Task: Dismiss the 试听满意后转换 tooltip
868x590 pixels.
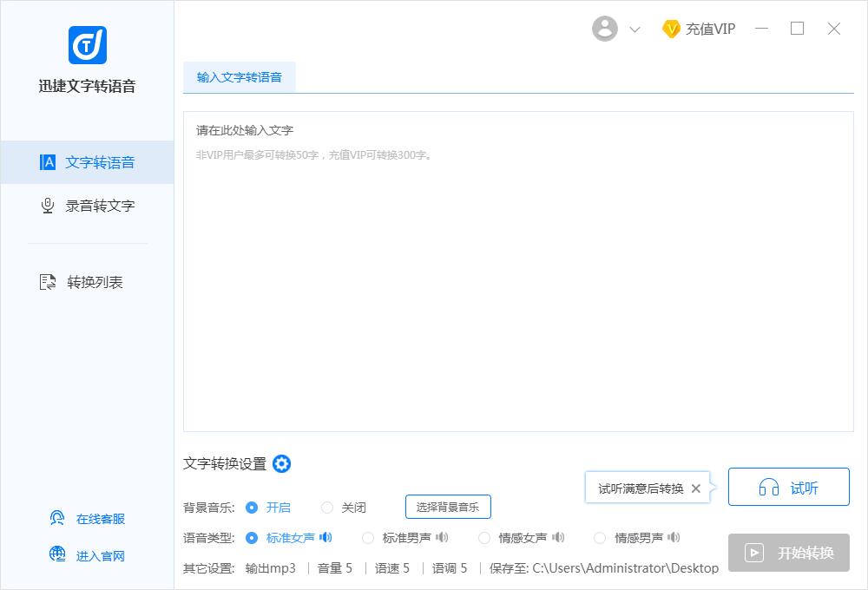Action: (x=695, y=488)
